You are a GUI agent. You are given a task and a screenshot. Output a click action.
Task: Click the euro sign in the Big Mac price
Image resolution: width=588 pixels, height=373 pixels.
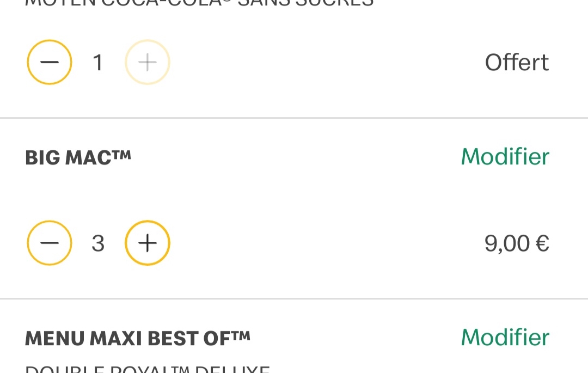click(542, 243)
